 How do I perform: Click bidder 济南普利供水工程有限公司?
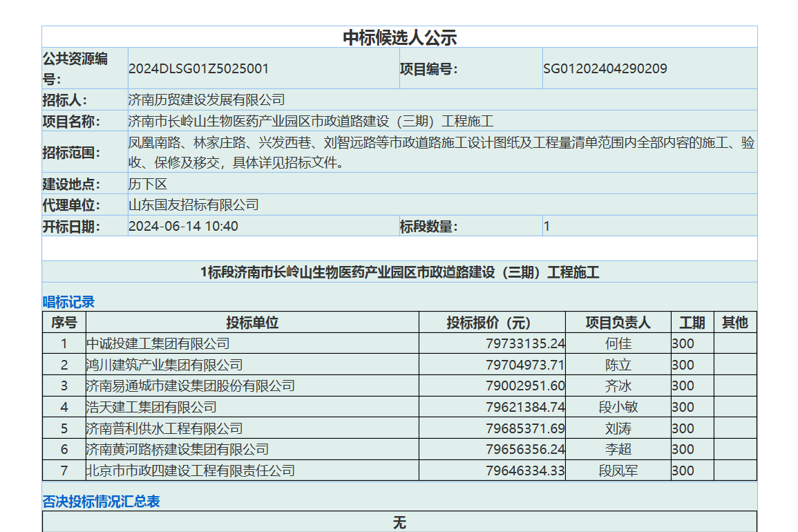tap(165, 428)
